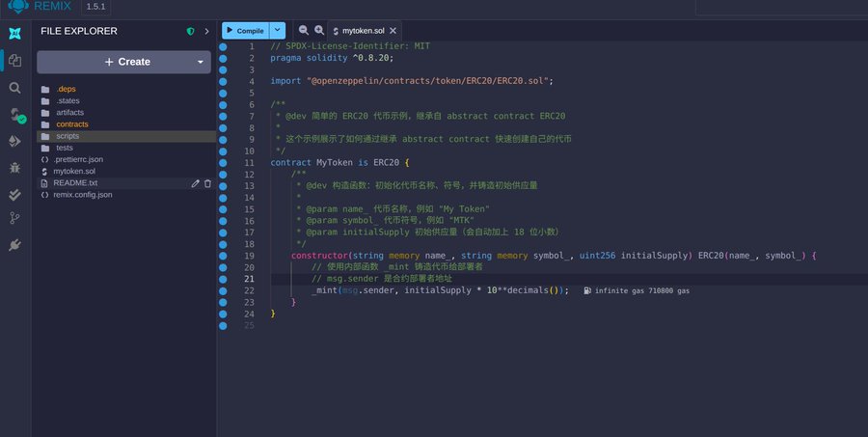Viewport: 868px width, 437px height.
Task: Toggle breakpoint dot on line 15
Action: pos(223,209)
